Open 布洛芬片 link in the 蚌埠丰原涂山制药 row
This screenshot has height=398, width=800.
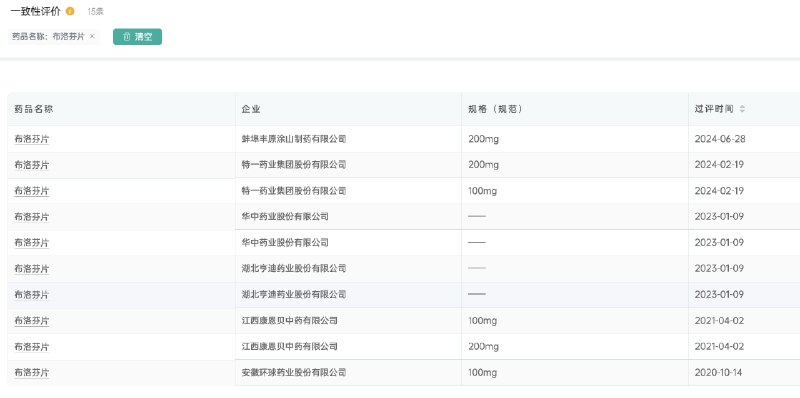32,139
